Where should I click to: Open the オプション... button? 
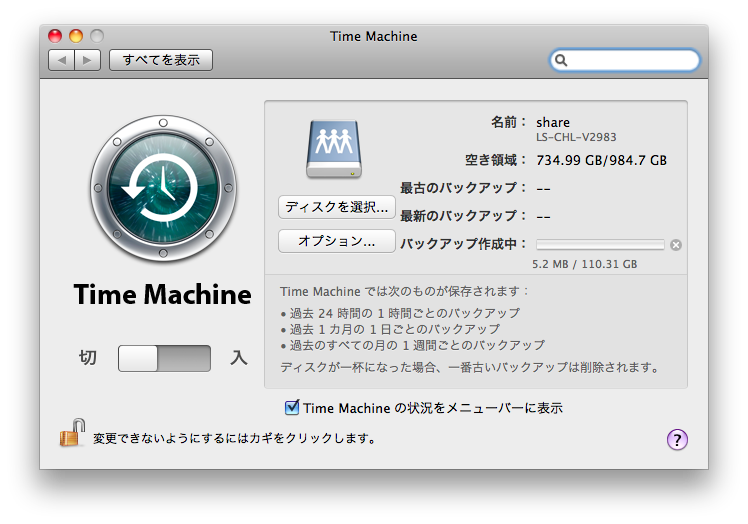(x=337, y=241)
